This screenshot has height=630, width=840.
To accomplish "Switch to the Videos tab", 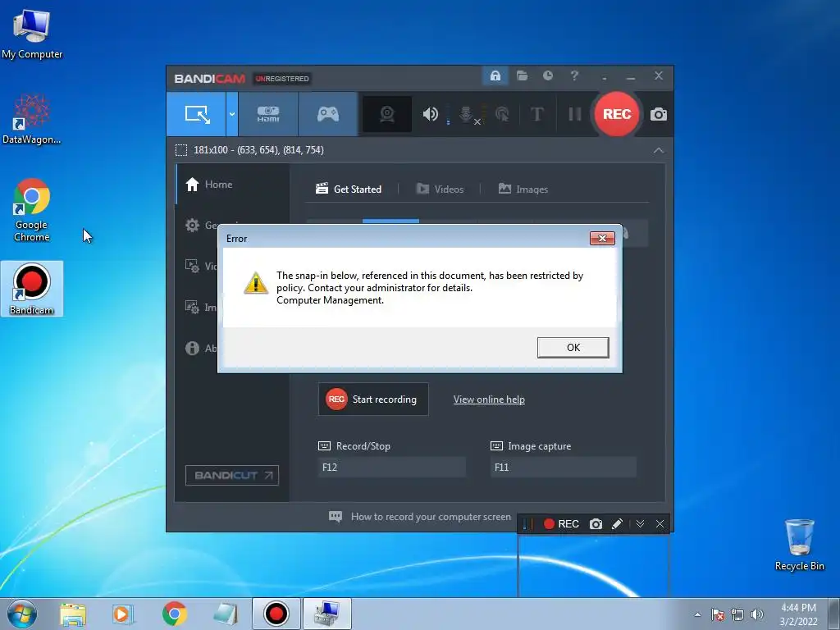I will (440, 189).
